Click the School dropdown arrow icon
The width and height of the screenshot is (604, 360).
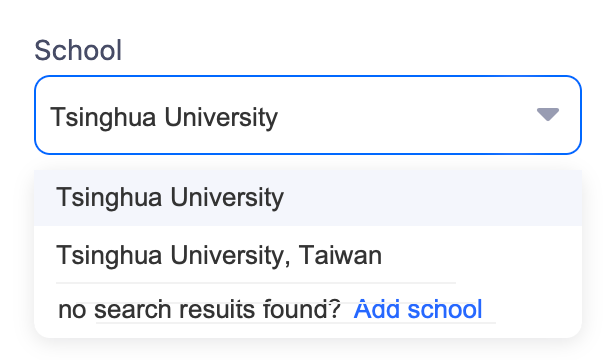(547, 114)
